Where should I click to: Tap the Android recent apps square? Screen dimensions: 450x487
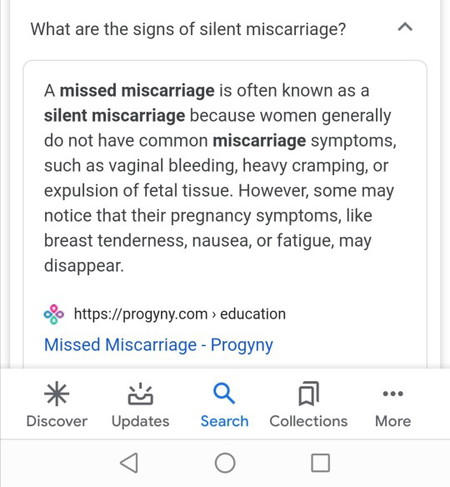tap(320, 463)
